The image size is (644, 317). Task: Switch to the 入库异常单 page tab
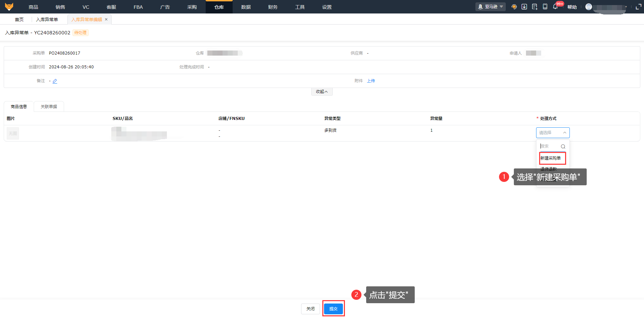click(47, 20)
